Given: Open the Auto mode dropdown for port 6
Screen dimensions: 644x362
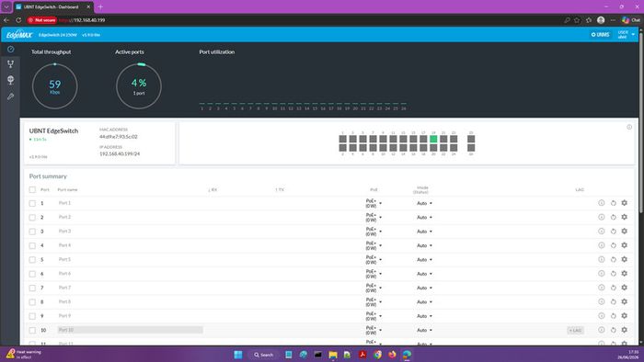Looking at the screenshot, I should tap(424, 274).
